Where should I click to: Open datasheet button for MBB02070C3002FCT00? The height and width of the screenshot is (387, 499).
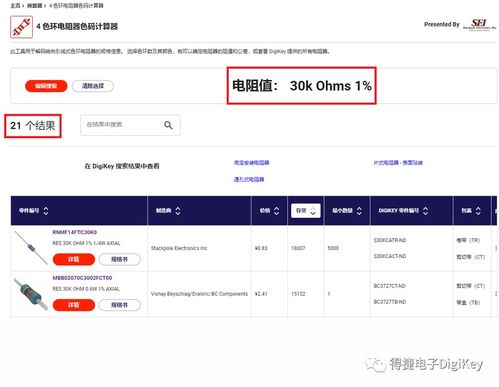(x=119, y=305)
